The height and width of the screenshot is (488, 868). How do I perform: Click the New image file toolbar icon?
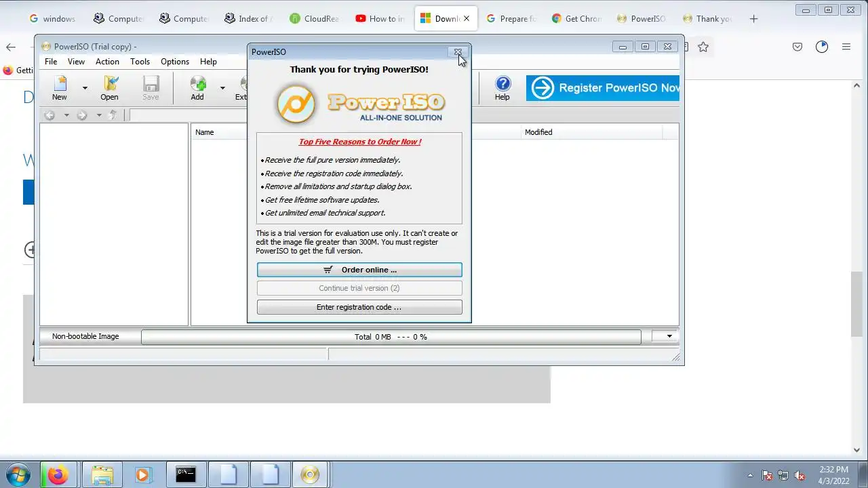tap(60, 88)
